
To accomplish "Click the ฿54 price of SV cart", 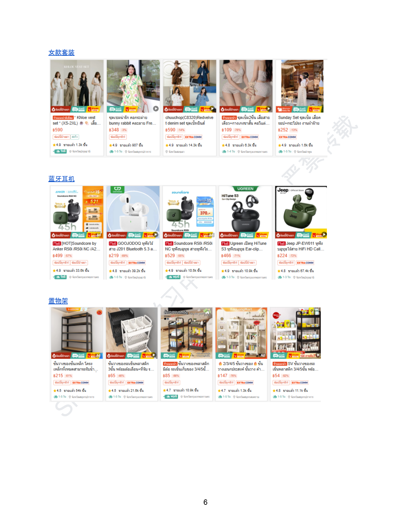I will (276, 376).
